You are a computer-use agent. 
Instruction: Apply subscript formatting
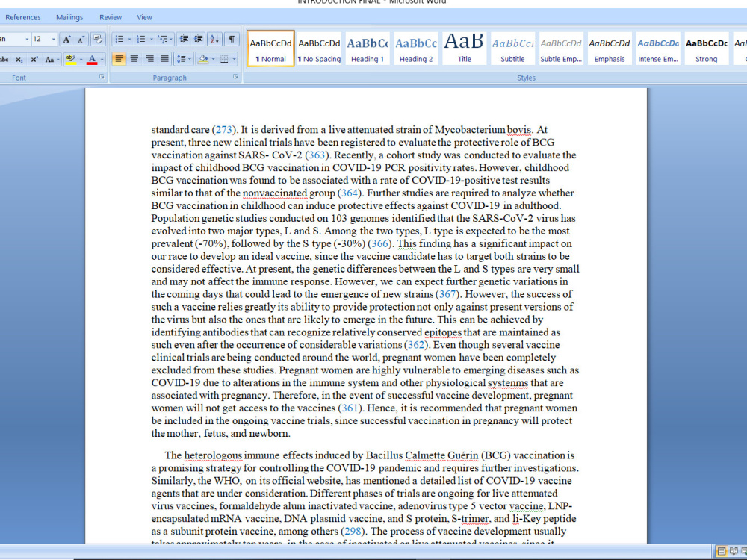click(x=19, y=60)
